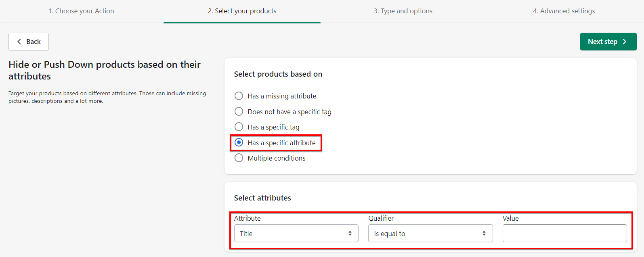Click the Qualifier dropdown arrows icon
The image size is (644, 257).
point(484,233)
